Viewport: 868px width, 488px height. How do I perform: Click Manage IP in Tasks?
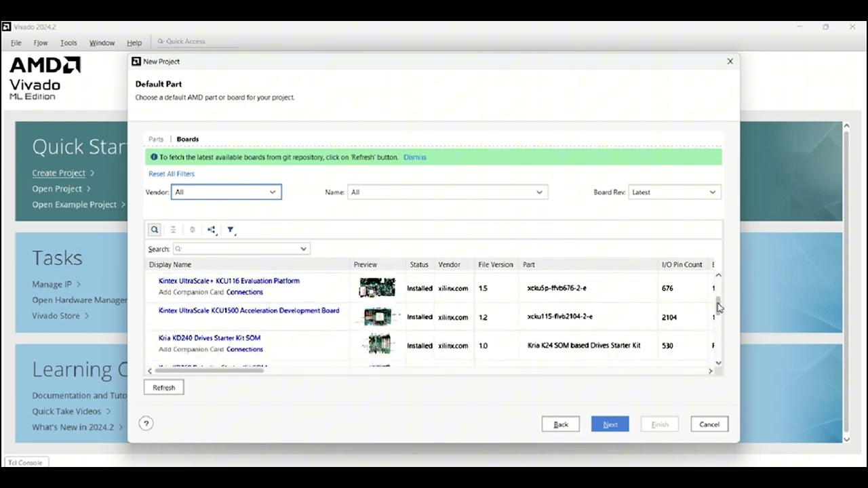pos(52,284)
